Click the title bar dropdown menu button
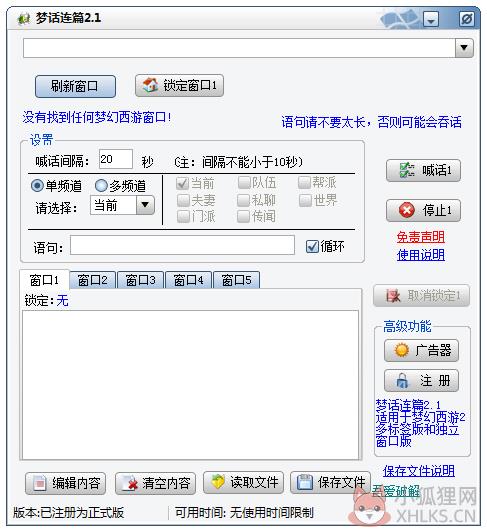 [x=431, y=19]
